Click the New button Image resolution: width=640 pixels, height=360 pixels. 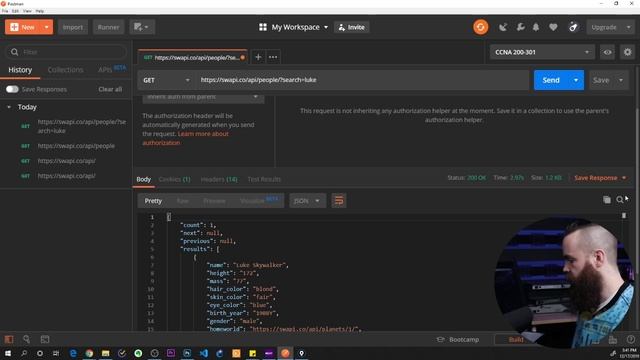pos(23,27)
